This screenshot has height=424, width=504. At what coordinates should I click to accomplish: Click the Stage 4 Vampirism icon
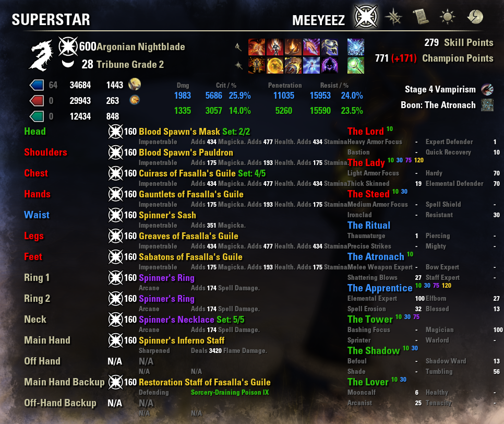(x=487, y=89)
